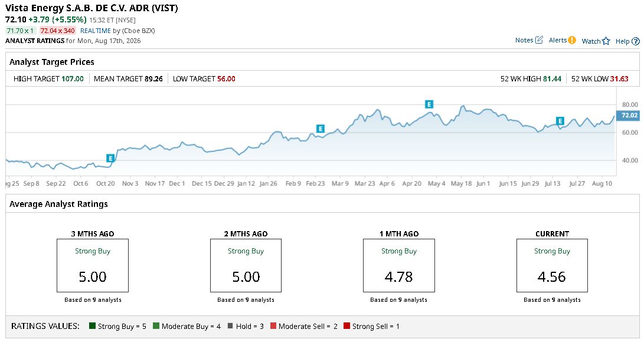Click the REALTIME quote label
The image size is (644, 346).
coord(95,31)
